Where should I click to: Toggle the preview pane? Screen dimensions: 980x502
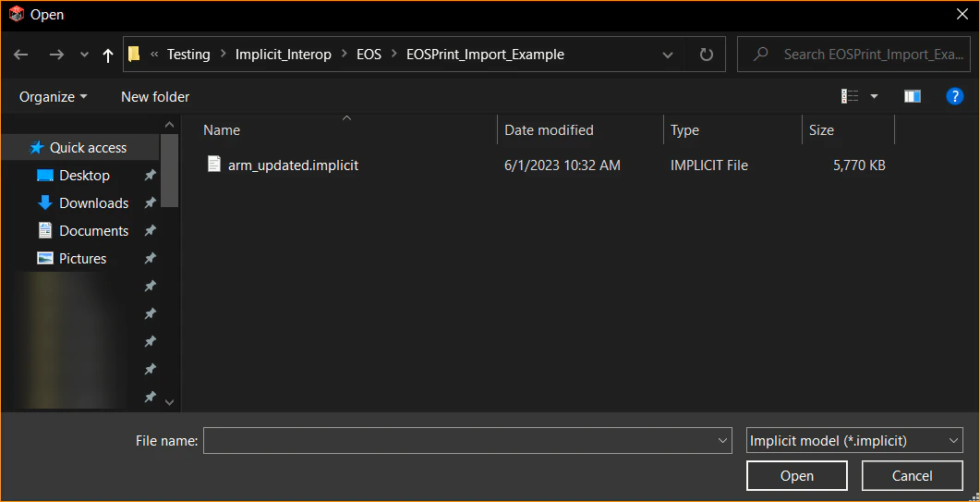pyautogui.click(x=913, y=96)
